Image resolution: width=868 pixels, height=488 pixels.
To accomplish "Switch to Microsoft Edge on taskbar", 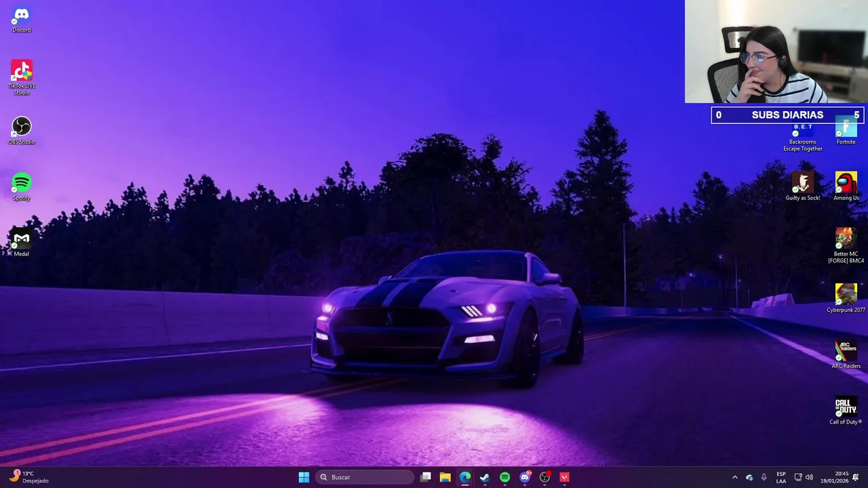I will click(x=465, y=477).
